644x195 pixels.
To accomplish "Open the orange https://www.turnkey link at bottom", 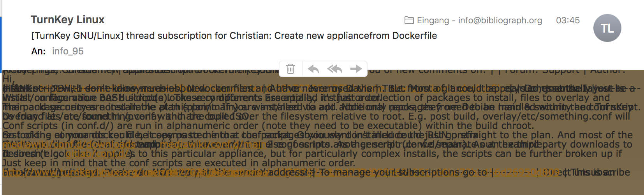I will 135,172.
